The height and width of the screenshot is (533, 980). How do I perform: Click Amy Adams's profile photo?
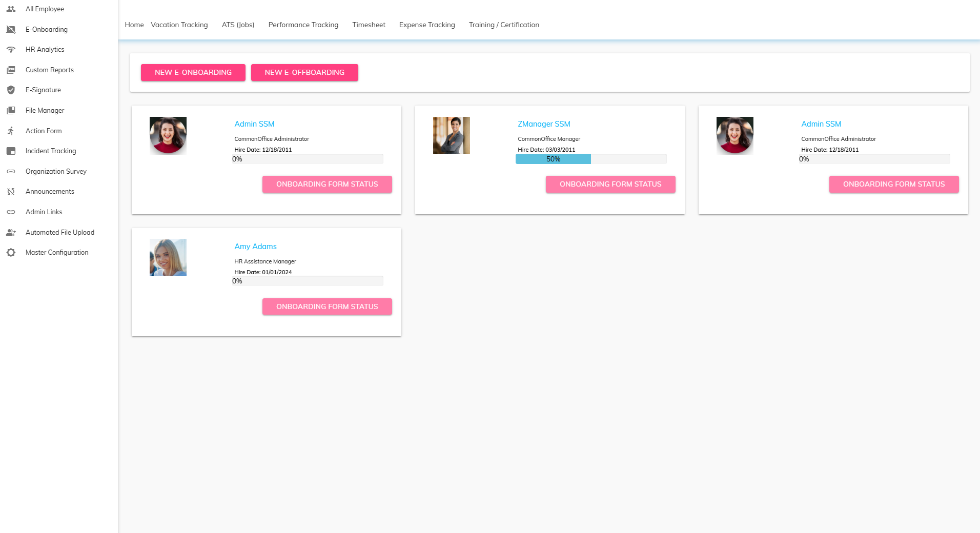[168, 257]
